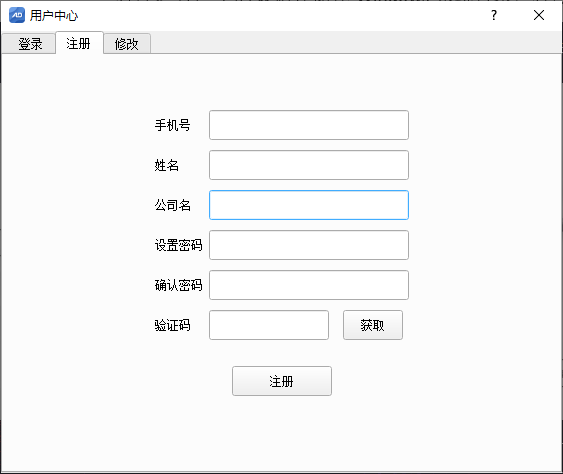This screenshot has width=563, height=474.
Task: Click the AD application icon in title bar
Action: [17, 15]
